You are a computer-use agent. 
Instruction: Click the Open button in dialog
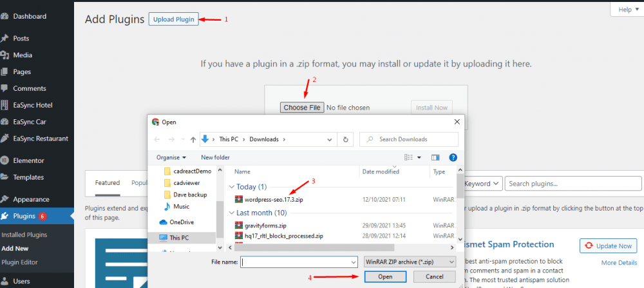click(385, 277)
